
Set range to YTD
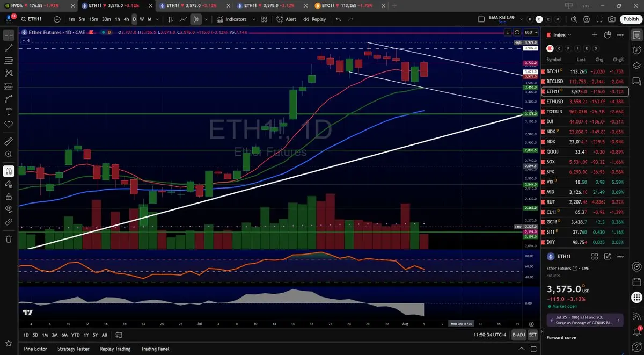(x=75, y=335)
